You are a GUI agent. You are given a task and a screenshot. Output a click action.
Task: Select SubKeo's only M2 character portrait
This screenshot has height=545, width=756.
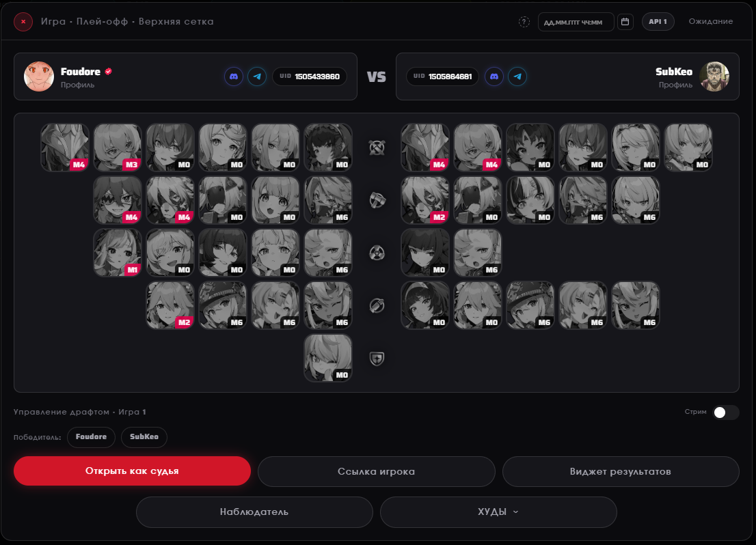[425, 200]
